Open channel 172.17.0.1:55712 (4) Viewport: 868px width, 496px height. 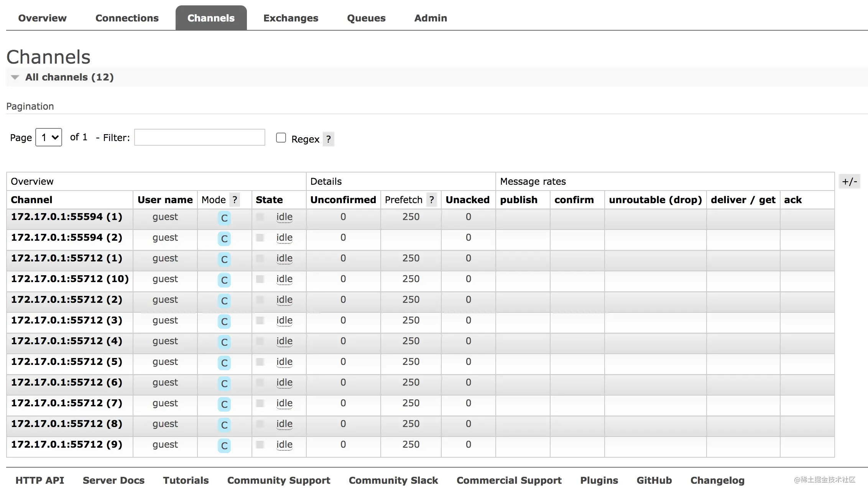tap(67, 341)
